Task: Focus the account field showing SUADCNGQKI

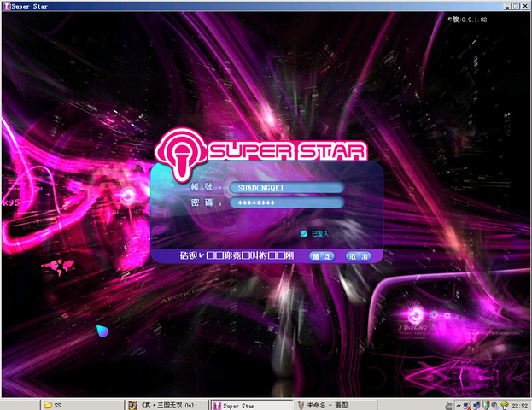Action: [287, 188]
